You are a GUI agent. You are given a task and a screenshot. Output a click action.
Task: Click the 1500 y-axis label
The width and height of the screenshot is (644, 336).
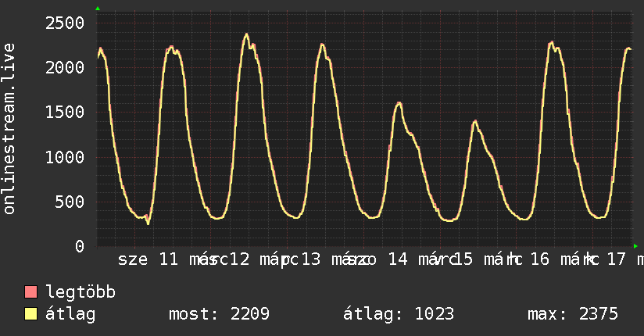(65, 113)
